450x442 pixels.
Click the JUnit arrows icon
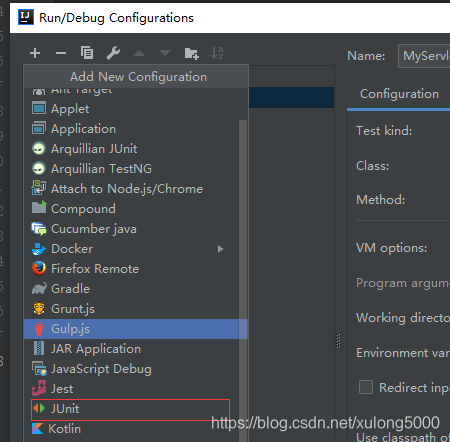[x=39, y=408]
